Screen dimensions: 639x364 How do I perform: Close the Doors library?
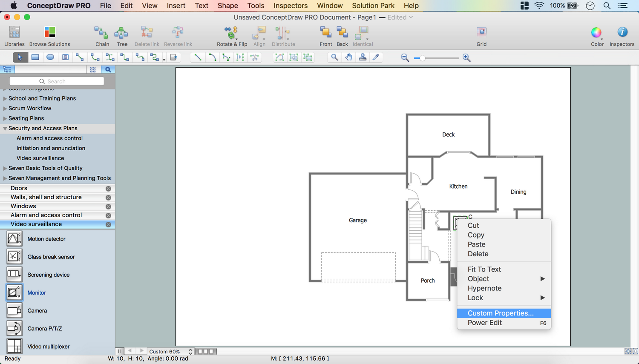tap(108, 189)
